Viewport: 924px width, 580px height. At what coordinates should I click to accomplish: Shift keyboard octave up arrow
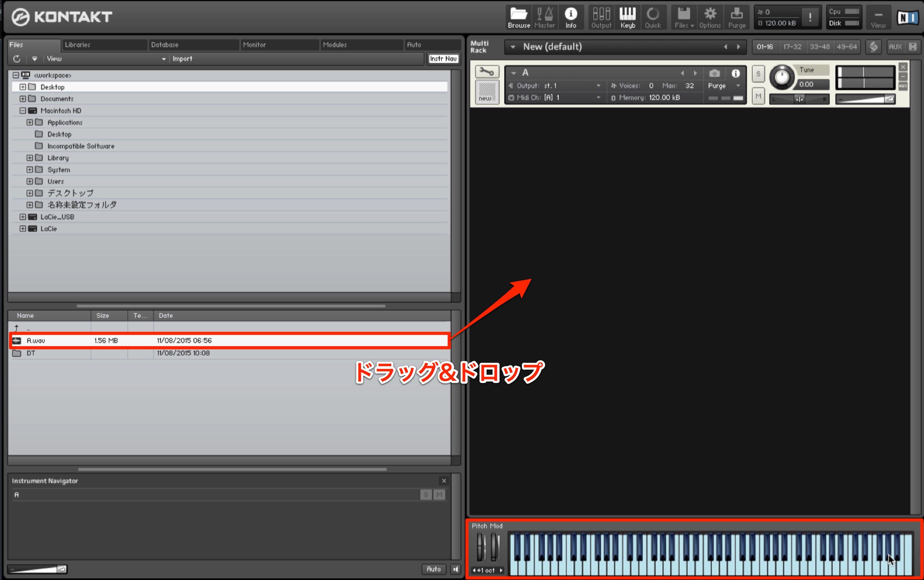click(501, 570)
